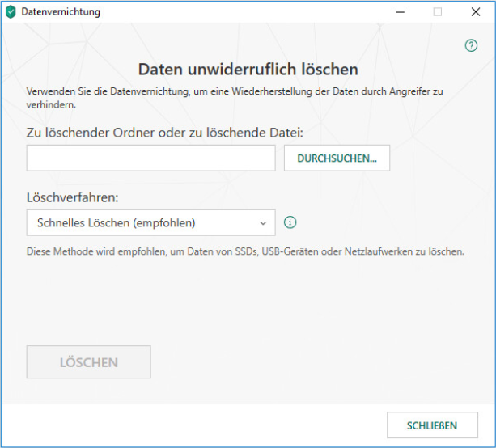Click the heading Daten unwiderruflich löschen
The width and height of the screenshot is (496, 448).
click(248, 70)
